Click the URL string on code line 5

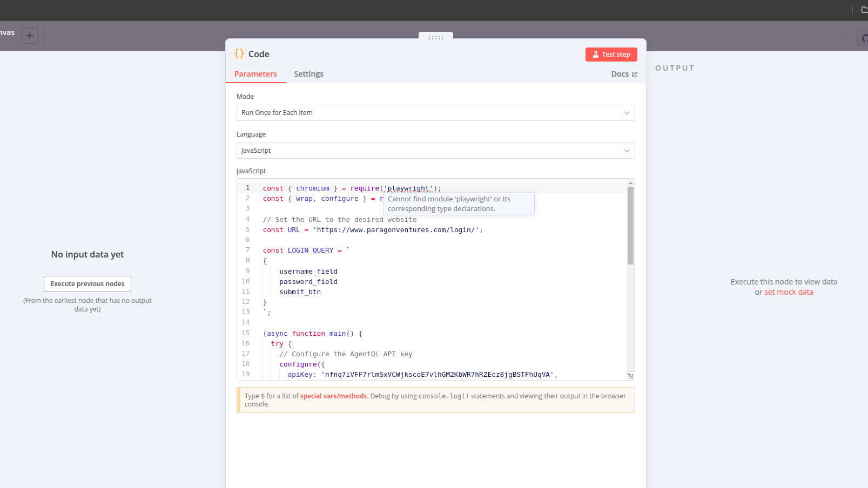pos(396,230)
